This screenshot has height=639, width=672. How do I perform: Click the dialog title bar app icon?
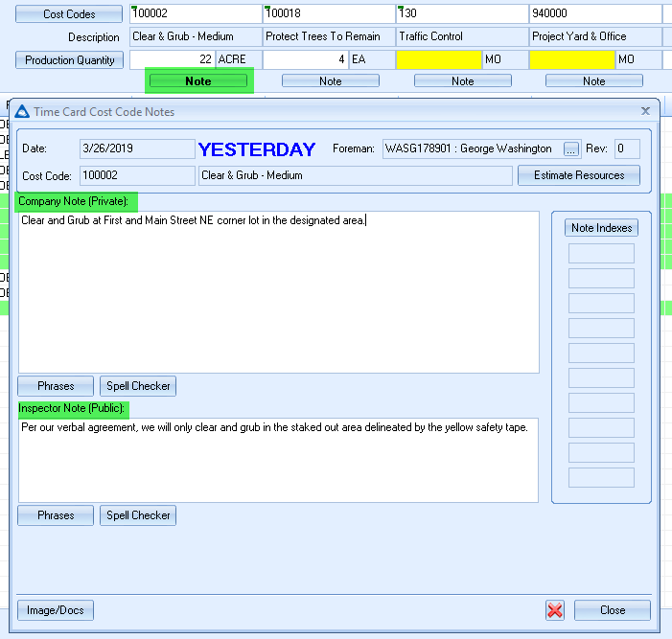[x=22, y=112]
